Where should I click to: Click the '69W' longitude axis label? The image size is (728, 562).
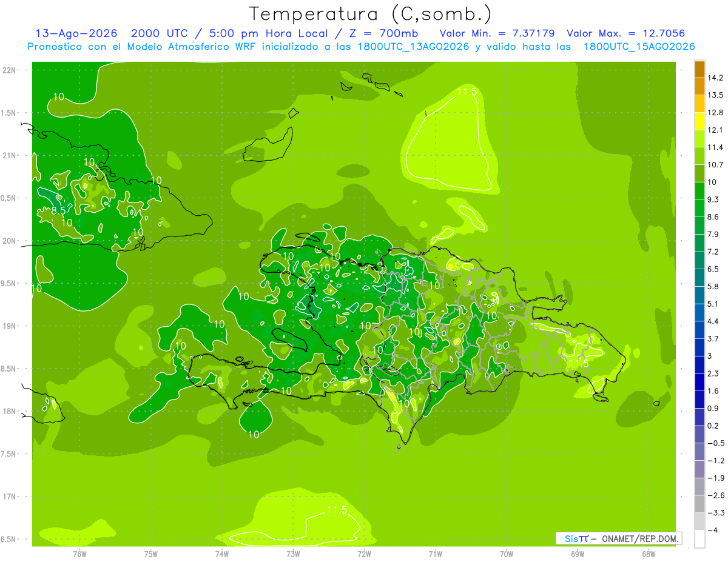(x=577, y=554)
